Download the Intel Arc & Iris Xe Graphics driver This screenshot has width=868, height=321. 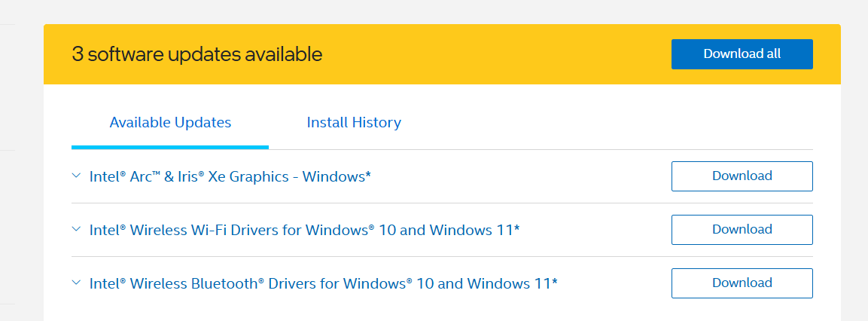click(742, 176)
